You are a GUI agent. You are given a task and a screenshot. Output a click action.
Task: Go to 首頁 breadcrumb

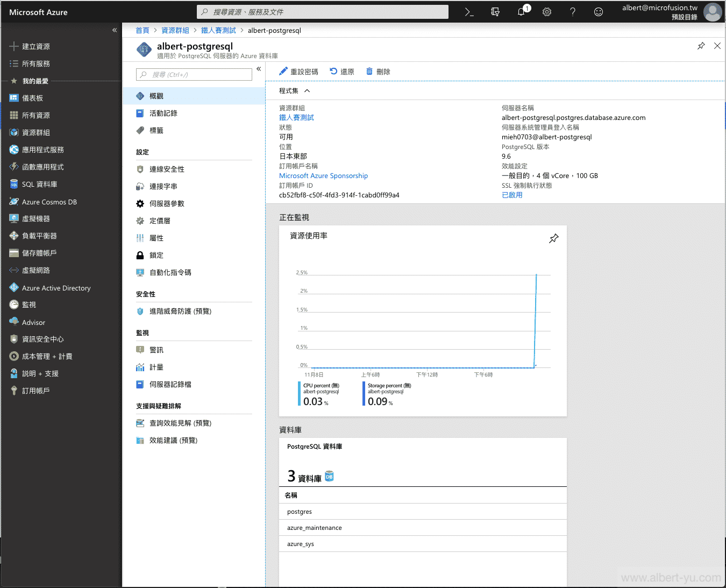[x=143, y=30]
